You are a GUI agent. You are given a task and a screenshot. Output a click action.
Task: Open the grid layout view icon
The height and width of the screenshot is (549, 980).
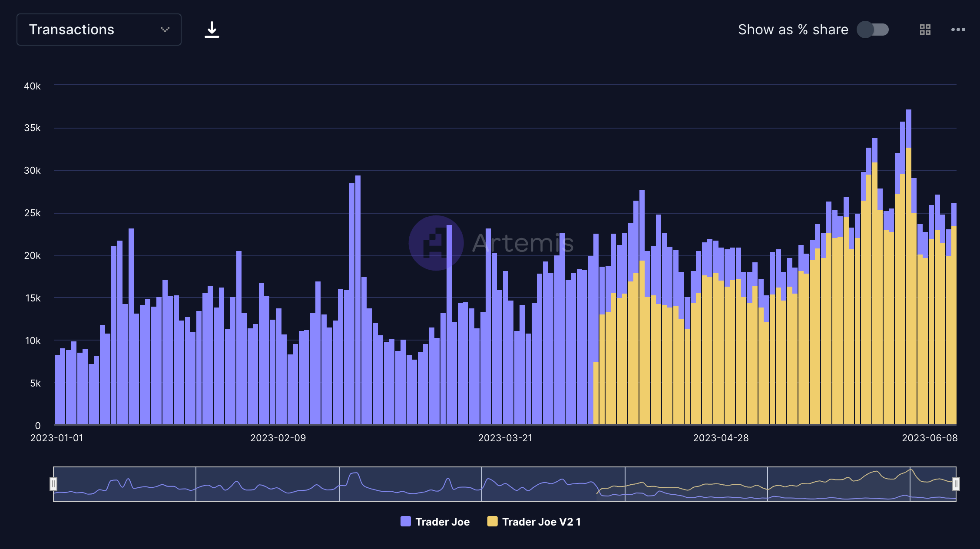click(925, 30)
